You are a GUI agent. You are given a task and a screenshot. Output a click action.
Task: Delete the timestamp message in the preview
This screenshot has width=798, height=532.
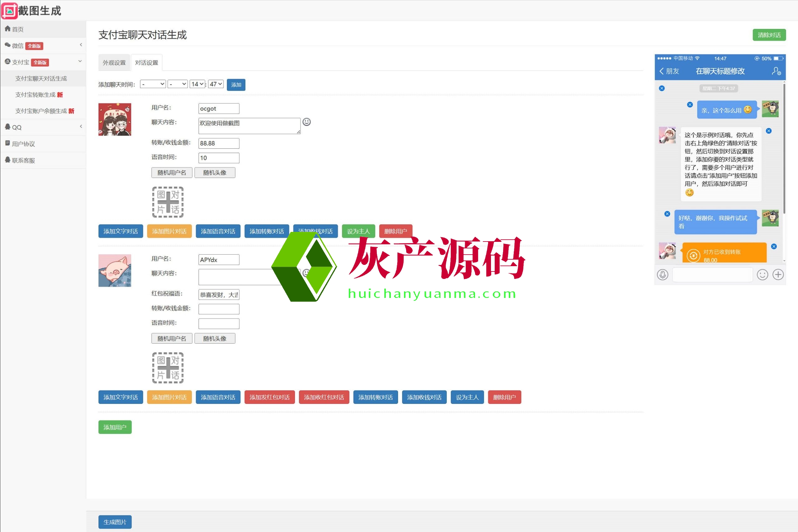(661, 89)
